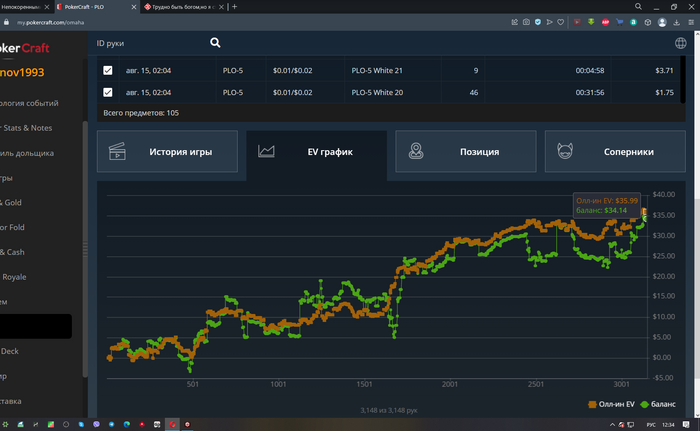Click the location pin icon on Позиция

pyautogui.click(x=416, y=151)
